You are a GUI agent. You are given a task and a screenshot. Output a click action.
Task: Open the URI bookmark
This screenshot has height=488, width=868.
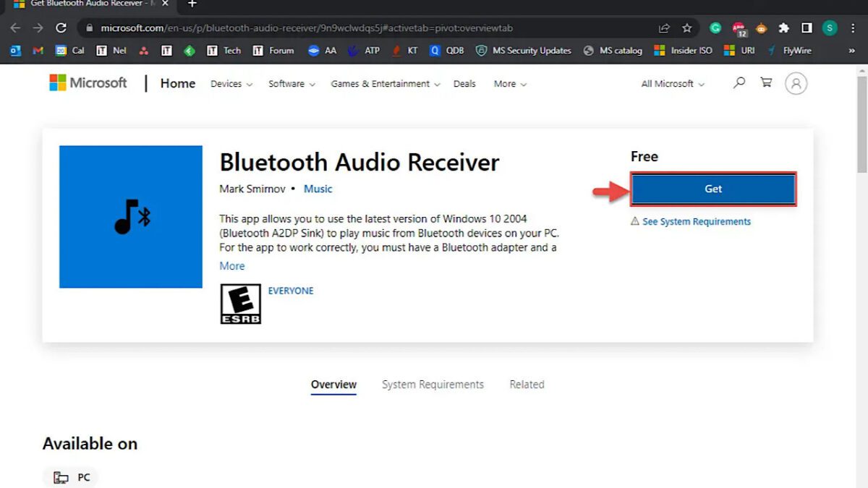(x=739, y=51)
